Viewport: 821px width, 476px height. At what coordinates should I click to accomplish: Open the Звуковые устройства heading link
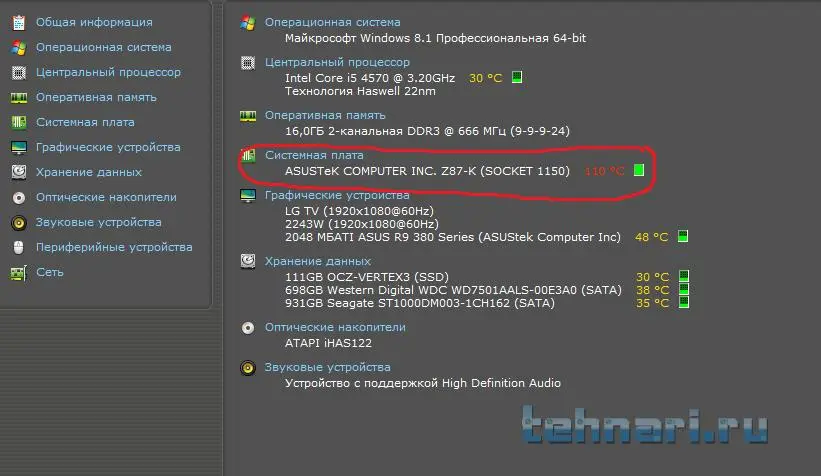point(327,367)
